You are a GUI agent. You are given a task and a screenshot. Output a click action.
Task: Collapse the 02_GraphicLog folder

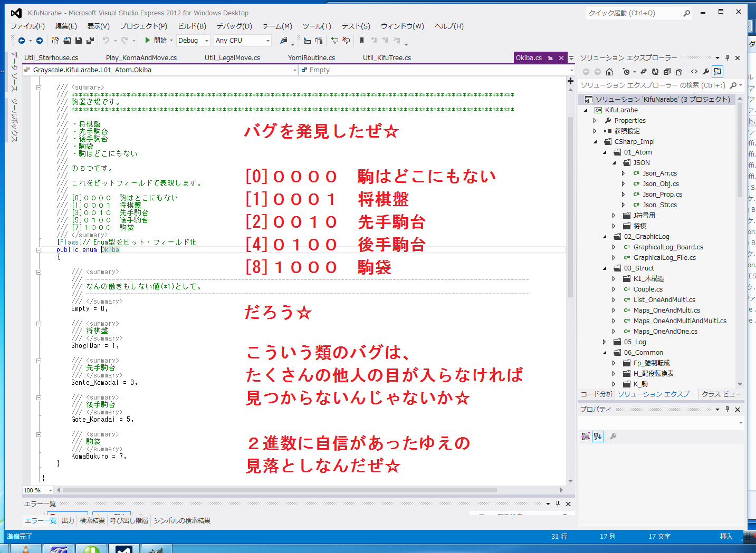605,237
